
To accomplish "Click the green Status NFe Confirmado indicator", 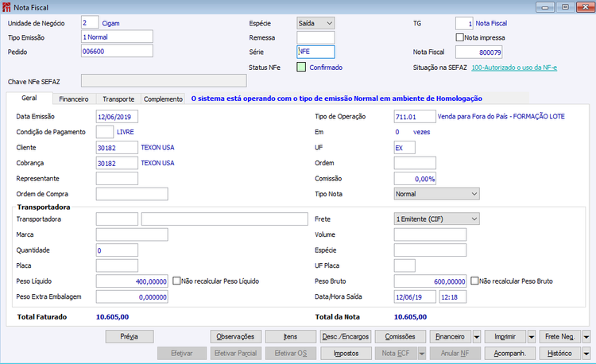I will pyautogui.click(x=301, y=68).
